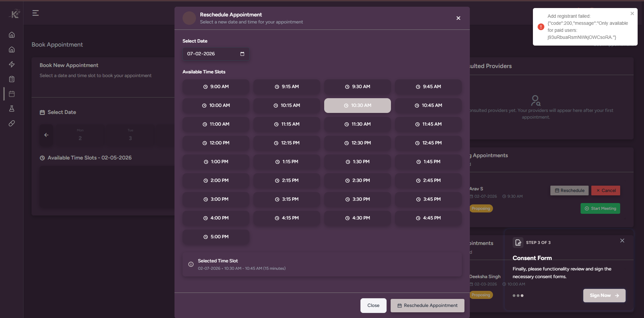Select the 9:00 AM time slot

tap(216, 87)
